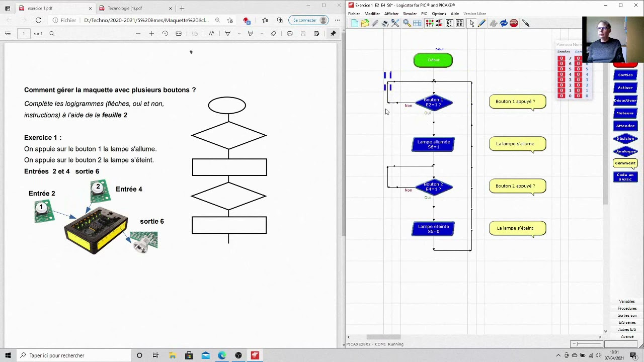644x362 pixels.
Task: Stop the simulation with the red STOP icon
Action: [x=514, y=23]
